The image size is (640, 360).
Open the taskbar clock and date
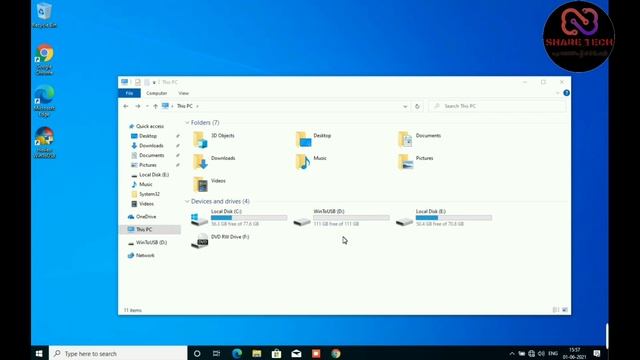574,353
